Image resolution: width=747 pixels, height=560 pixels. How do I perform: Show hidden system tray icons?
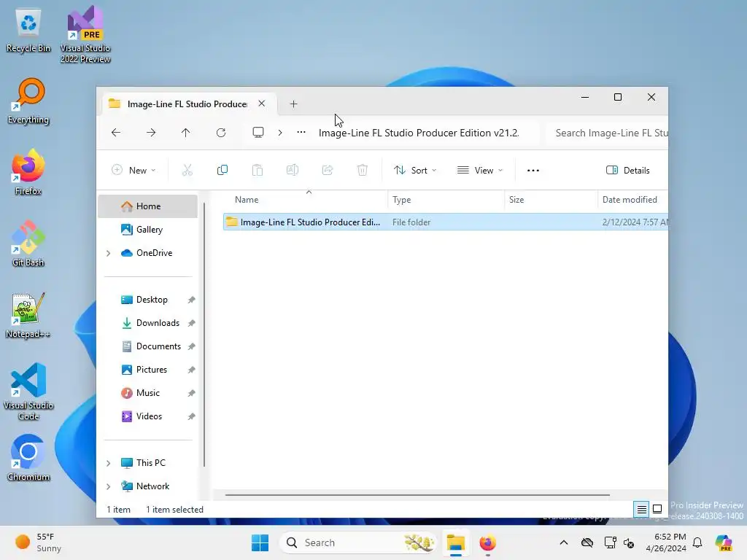tap(564, 542)
